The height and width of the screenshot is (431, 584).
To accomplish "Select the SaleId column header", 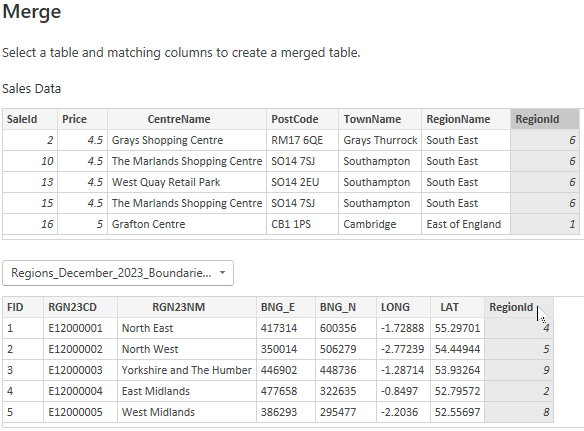I will click(x=30, y=119).
